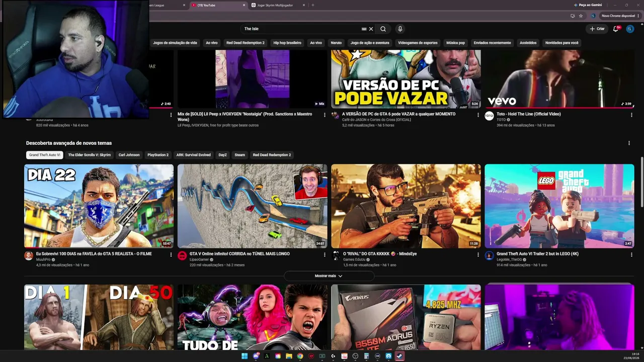644x362 pixels.
Task: Click Peça ao Gemini button
Action: point(588,5)
